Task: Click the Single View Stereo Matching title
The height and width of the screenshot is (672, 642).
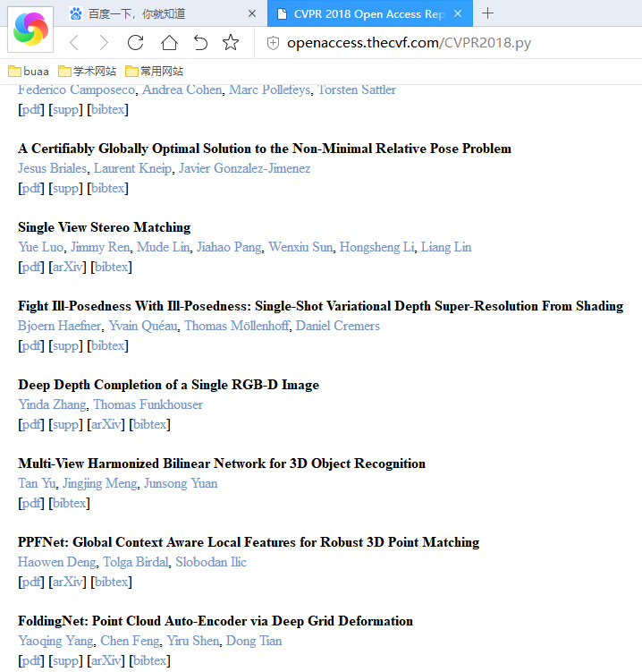Action: [x=105, y=227]
